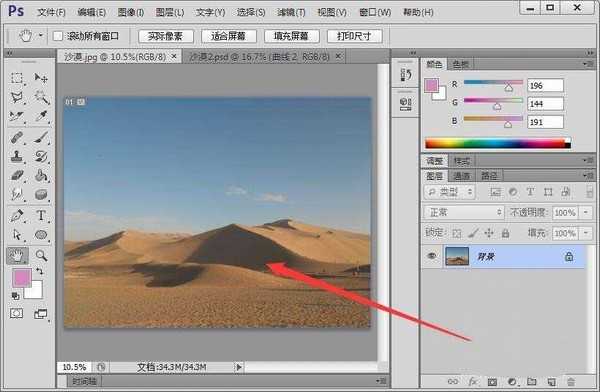Select the Zoom tool
Viewport: 600px width, 392px height.
(x=41, y=256)
